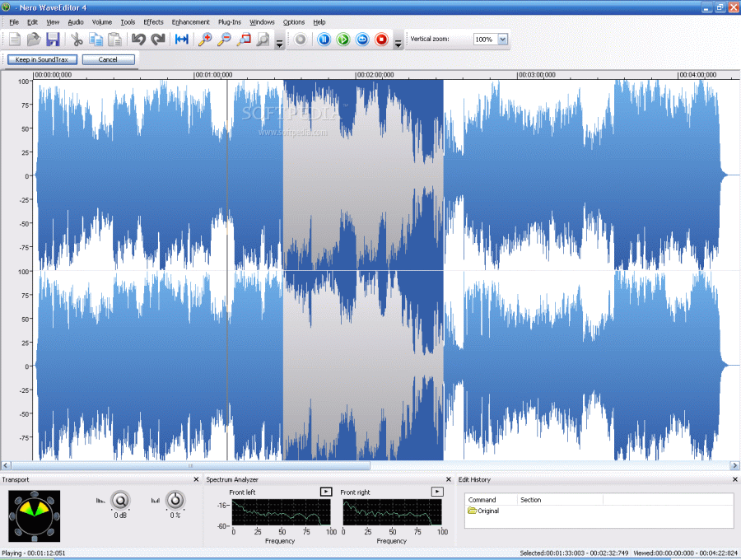Adjust the 0 dB volume knob
The image size is (741, 560).
[120, 500]
